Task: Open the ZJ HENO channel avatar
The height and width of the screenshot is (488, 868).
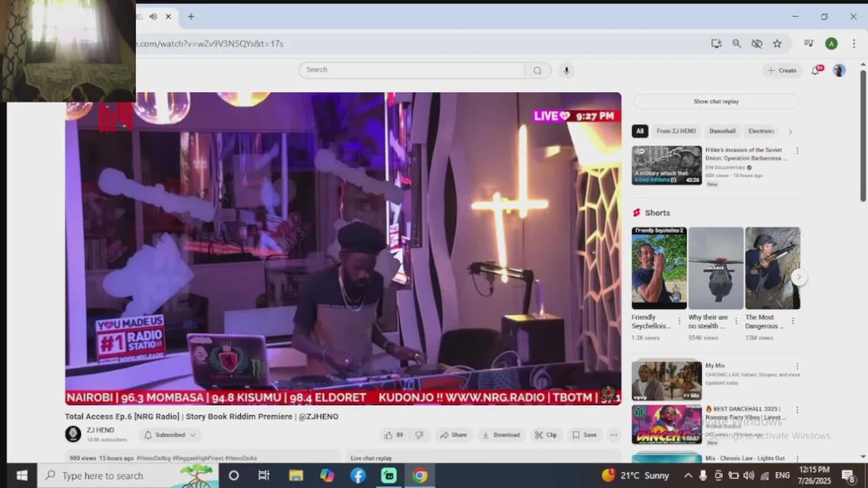Action: coord(73,434)
